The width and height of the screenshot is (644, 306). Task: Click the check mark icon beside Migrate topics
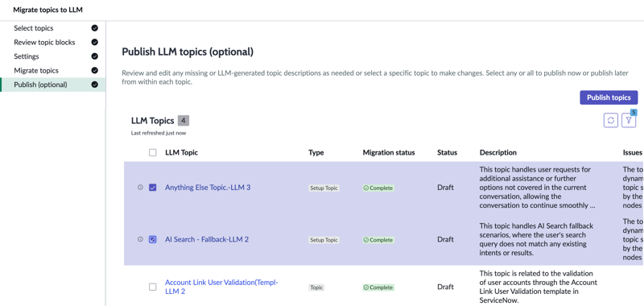pyautogui.click(x=94, y=71)
